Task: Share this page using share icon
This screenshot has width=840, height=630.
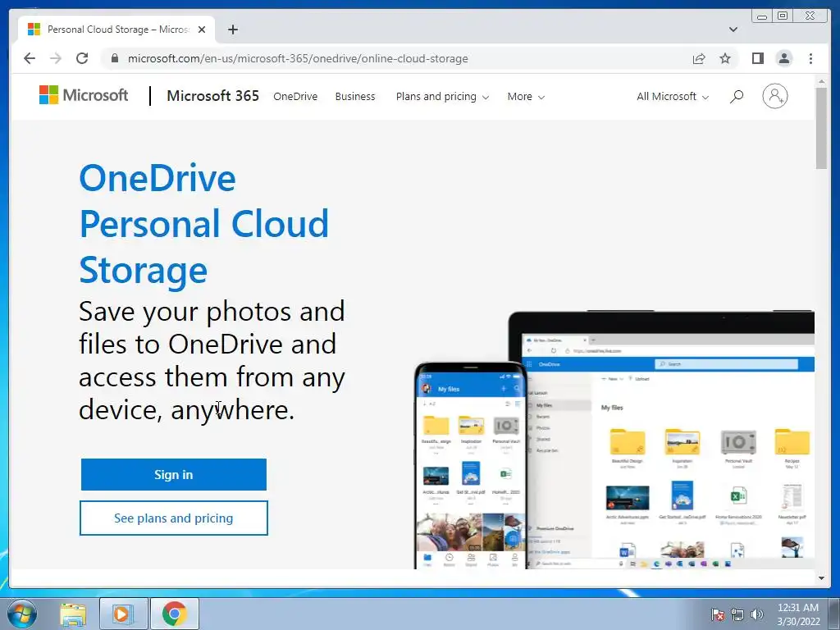Action: 699,58
